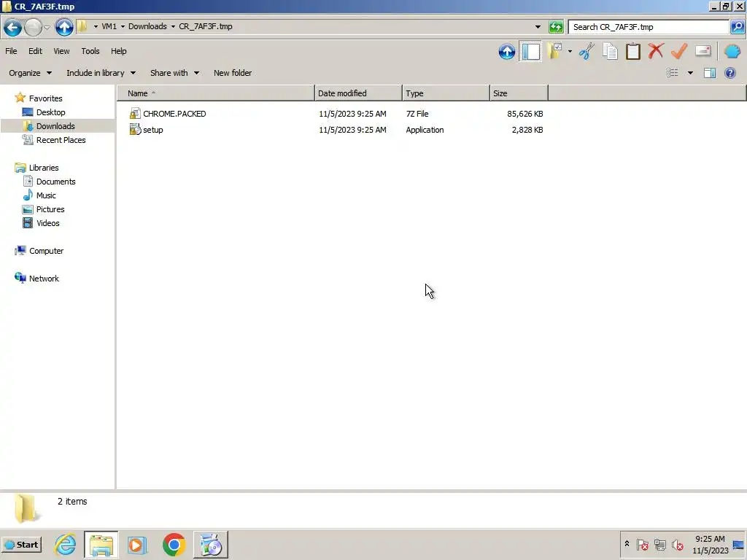Click the Search CR_7AF3F.tmp input field
The image size is (747, 560).
click(x=648, y=27)
